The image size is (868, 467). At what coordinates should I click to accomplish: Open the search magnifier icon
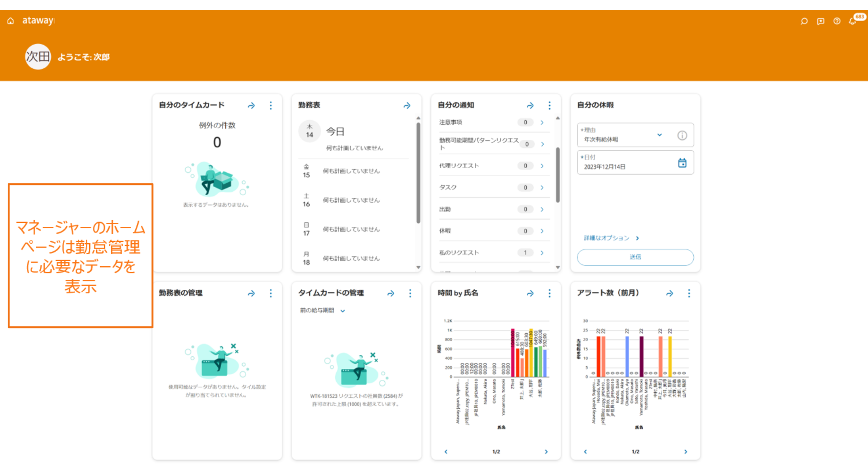[x=804, y=21]
